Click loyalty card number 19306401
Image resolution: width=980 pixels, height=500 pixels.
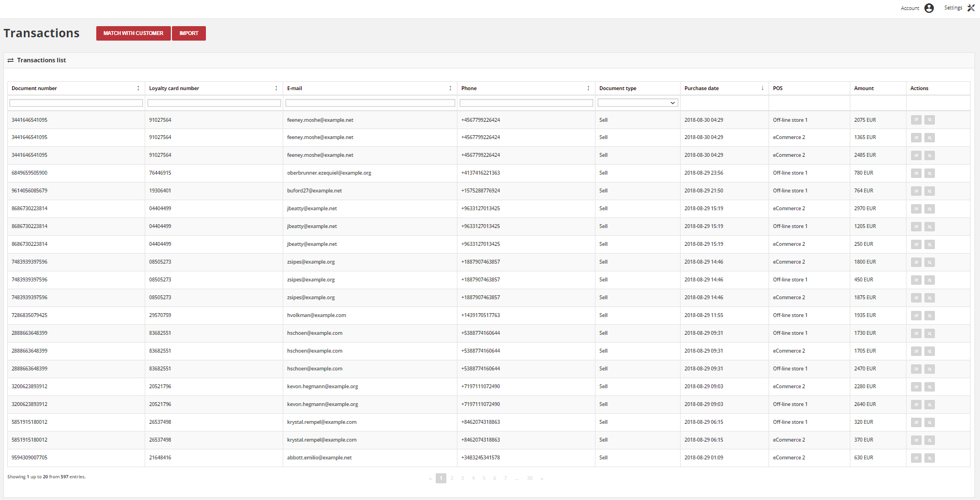click(160, 191)
